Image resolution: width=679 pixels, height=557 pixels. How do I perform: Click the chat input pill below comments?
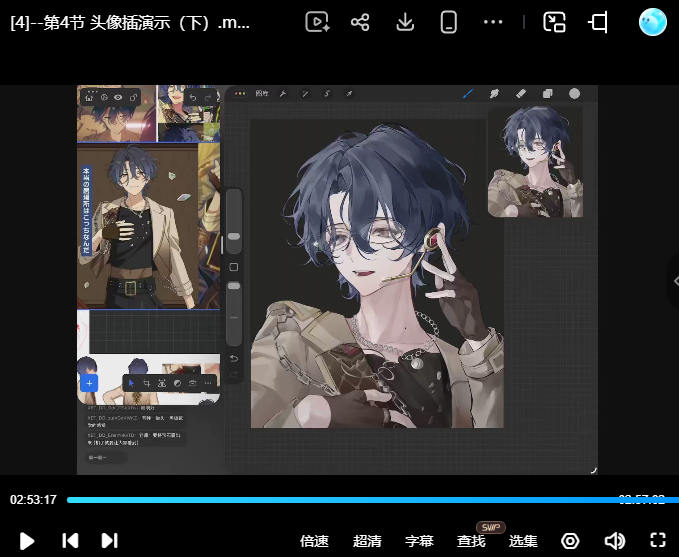point(107,457)
